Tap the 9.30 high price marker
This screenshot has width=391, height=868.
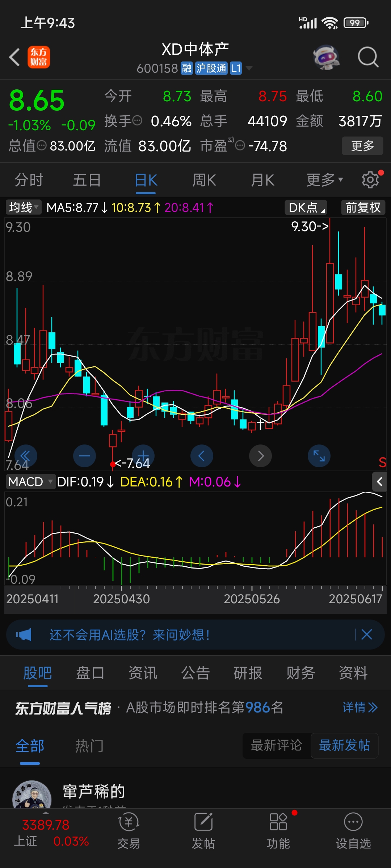[310, 226]
